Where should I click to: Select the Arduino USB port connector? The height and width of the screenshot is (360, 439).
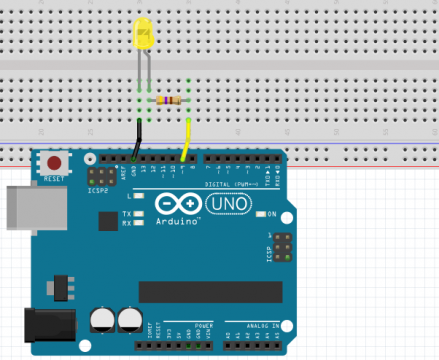(x=37, y=208)
